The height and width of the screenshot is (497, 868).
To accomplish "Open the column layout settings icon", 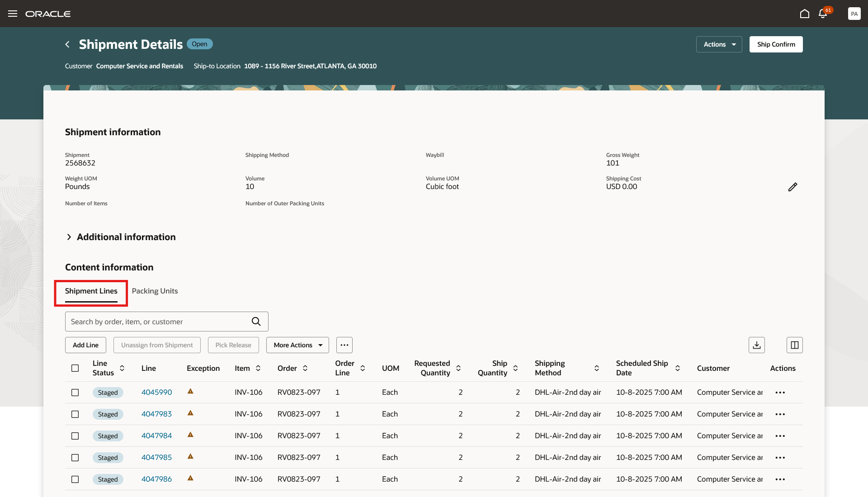I will [x=794, y=345].
